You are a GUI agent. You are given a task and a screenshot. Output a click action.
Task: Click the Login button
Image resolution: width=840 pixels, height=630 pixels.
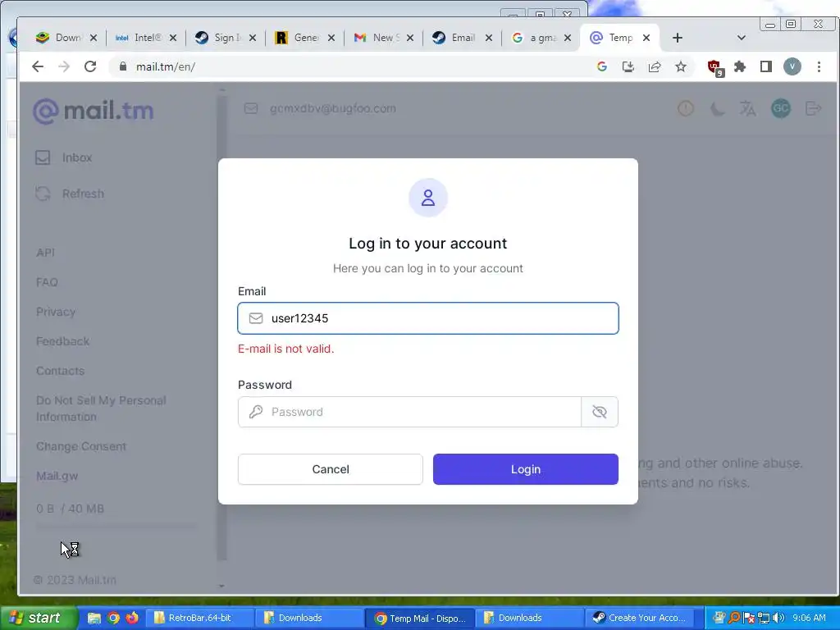(526, 469)
